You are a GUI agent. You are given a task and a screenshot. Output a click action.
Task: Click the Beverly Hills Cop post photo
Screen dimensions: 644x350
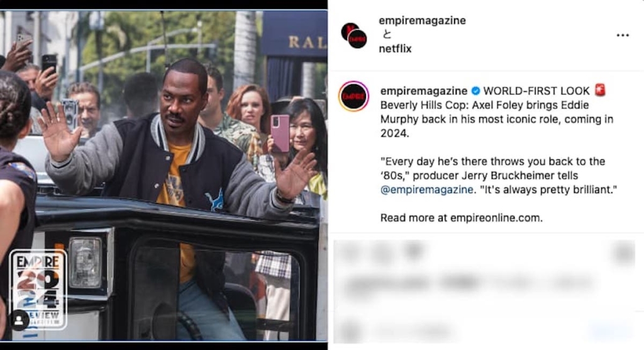pyautogui.click(x=164, y=176)
